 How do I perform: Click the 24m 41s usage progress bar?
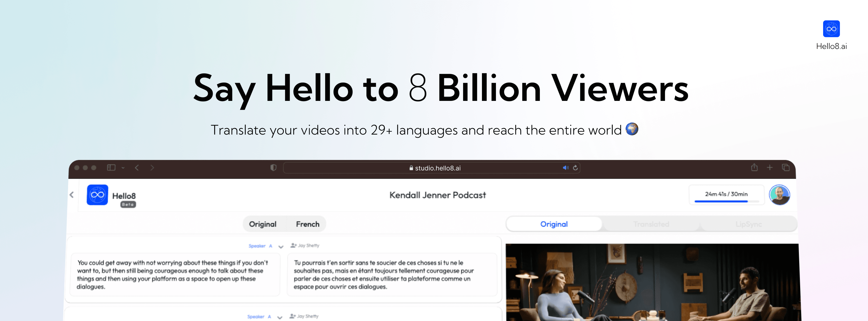(x=726, y=201)
